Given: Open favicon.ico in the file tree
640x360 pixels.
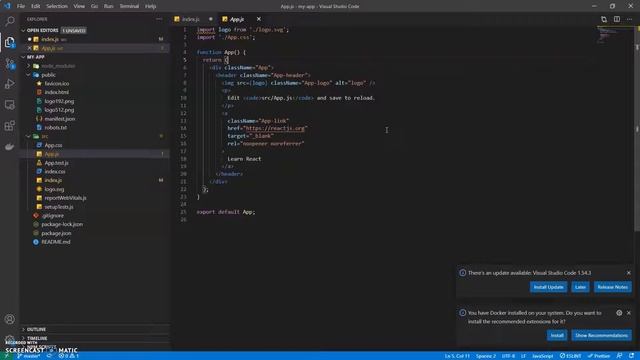Looking at the screenshot, I should pyautogui.click(x=57, y=84).
